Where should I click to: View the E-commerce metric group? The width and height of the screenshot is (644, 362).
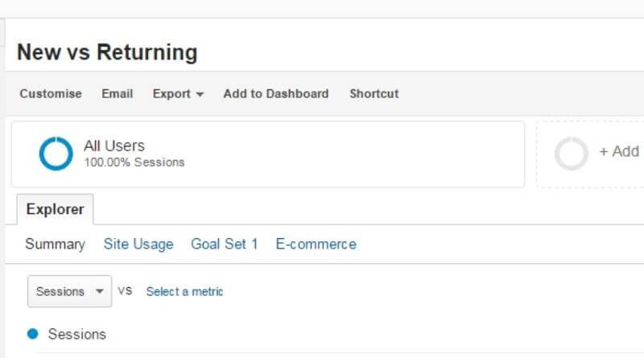(316, 245)
